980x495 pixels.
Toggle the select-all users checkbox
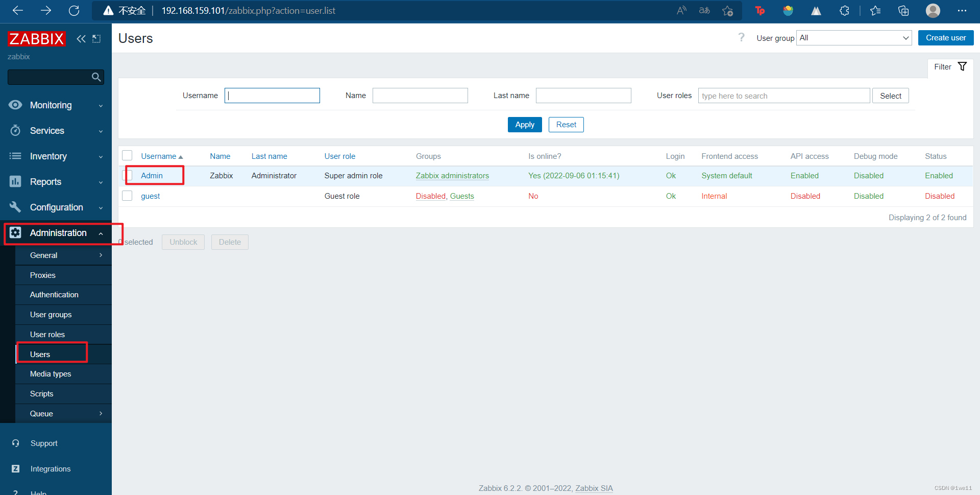point(127,155)
